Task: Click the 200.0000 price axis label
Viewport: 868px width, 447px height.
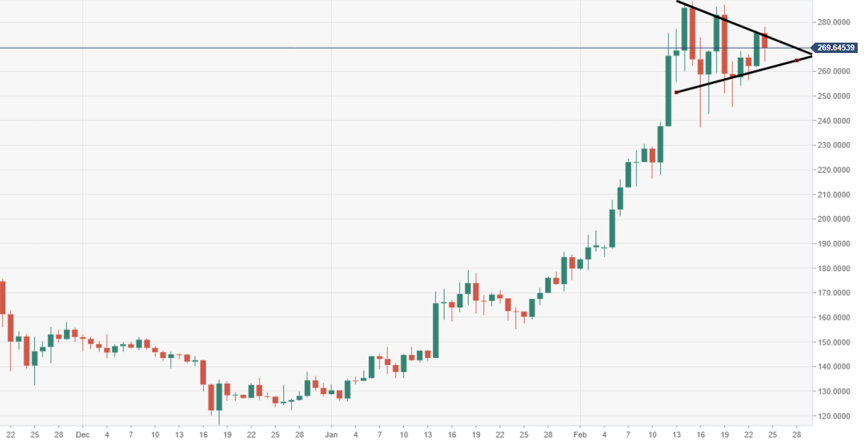Action: [833, 219]
